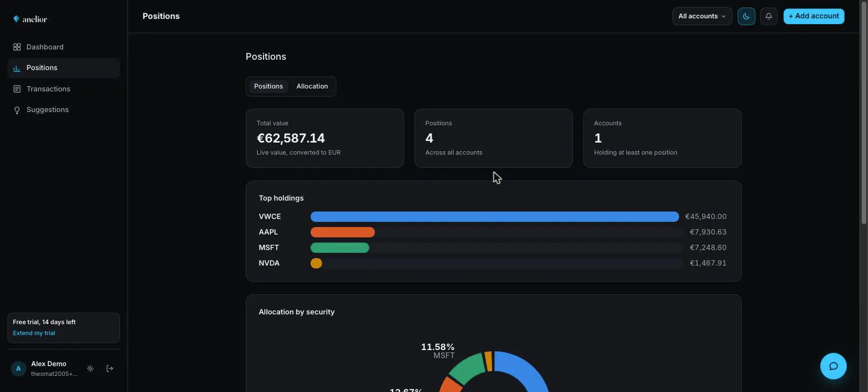Click the NVDA yellow holdings bar

point(316,263)
